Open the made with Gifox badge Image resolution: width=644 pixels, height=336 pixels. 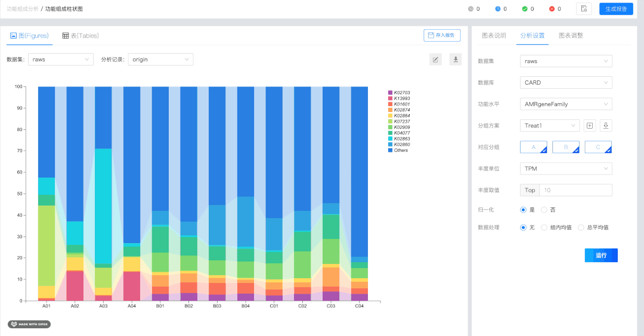pyautogui.click(x=29, y=324)
